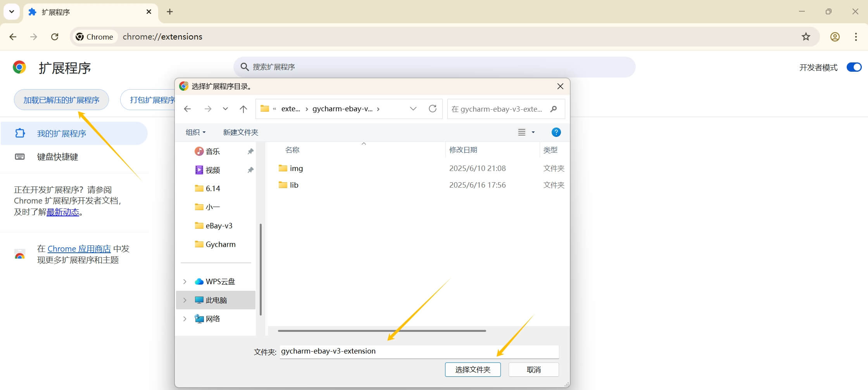Select the lib folder
Image resolution: width=868 pixels, height=390 pixels.
(294, 185)
